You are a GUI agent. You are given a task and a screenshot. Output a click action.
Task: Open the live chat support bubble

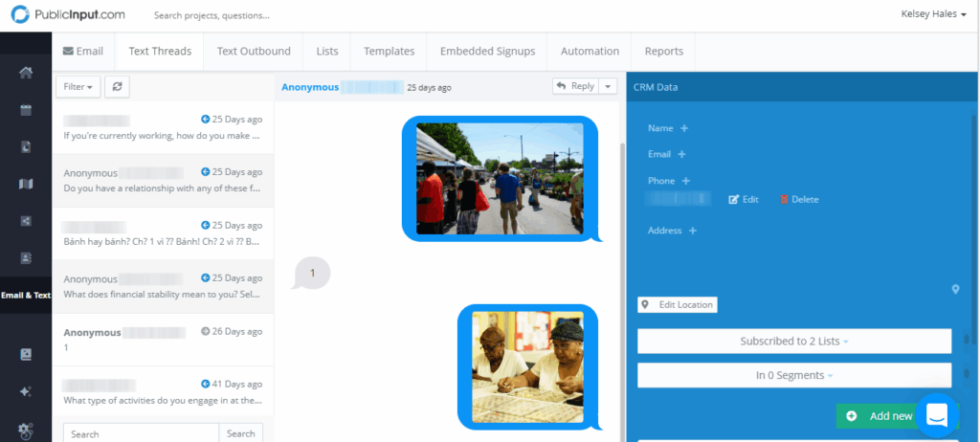936,415
